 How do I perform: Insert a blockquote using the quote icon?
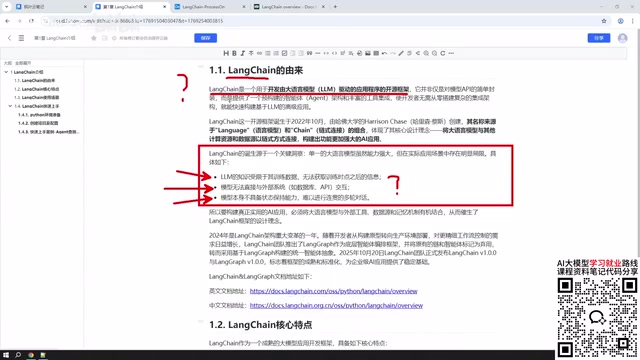tap(309, 53)
